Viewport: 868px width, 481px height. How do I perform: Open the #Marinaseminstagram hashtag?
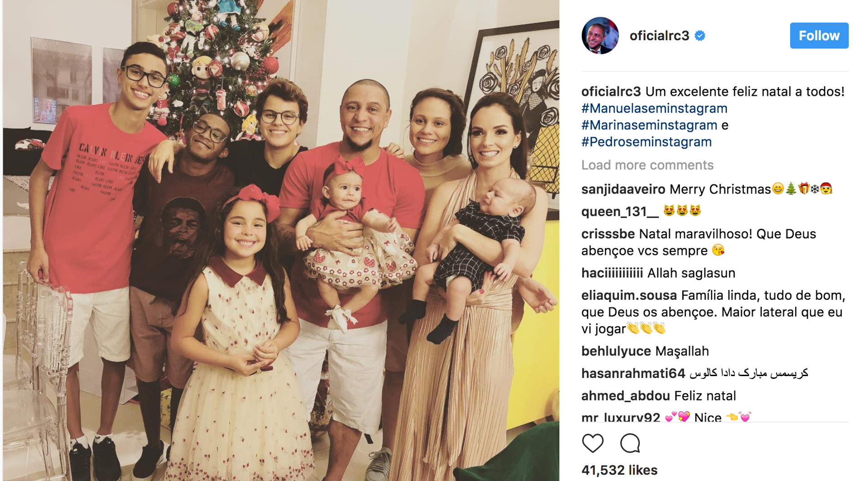coord(649,125)
